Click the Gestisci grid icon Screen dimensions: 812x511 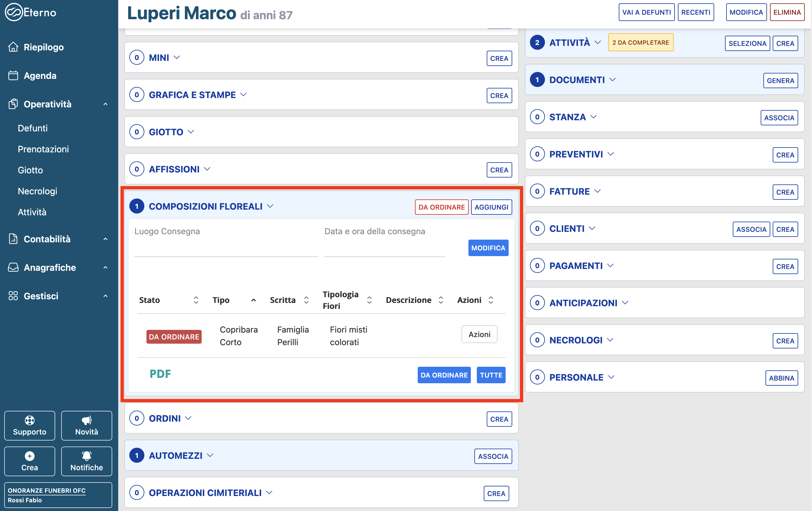(x=13, y=296)
